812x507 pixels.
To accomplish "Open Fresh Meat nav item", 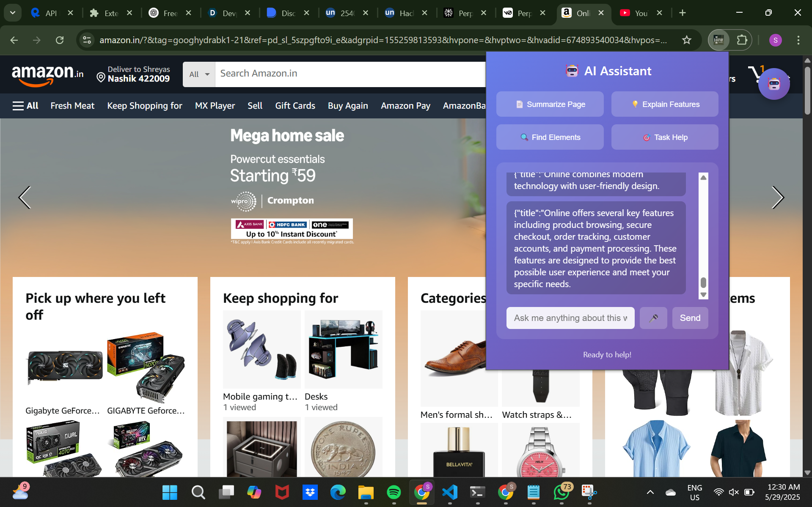I will point(72,106).
